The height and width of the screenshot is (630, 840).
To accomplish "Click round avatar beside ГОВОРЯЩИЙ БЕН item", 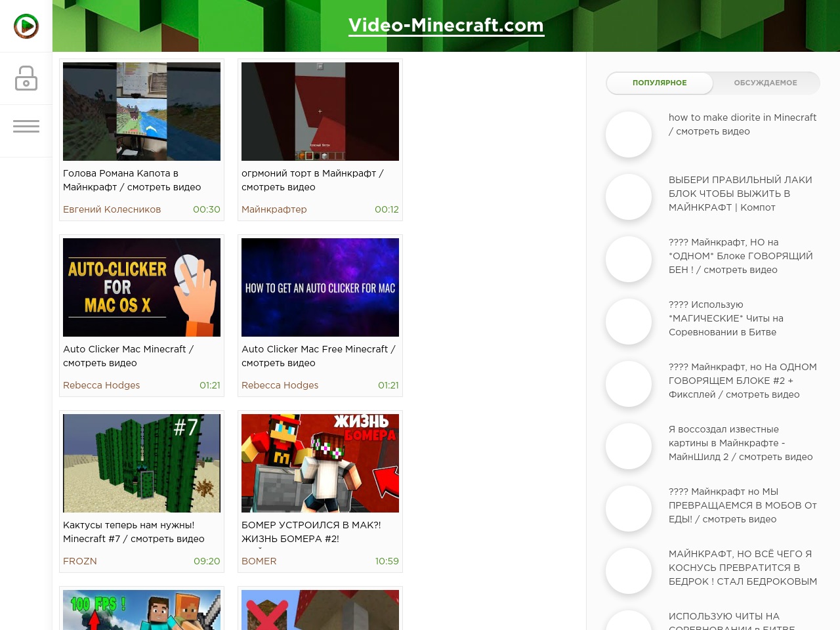I will click(x=629, y=259).
